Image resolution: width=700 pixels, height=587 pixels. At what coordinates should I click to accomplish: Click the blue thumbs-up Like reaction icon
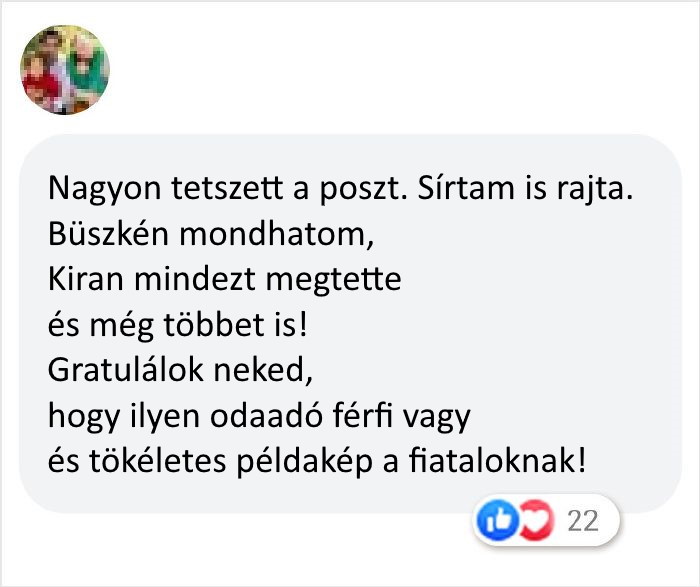[x=494, y=521]
